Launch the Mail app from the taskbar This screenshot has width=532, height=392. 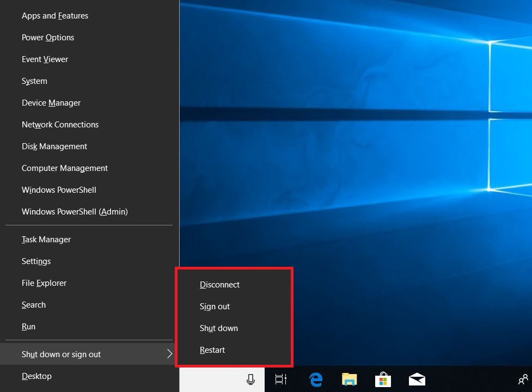tap(417, 379)
